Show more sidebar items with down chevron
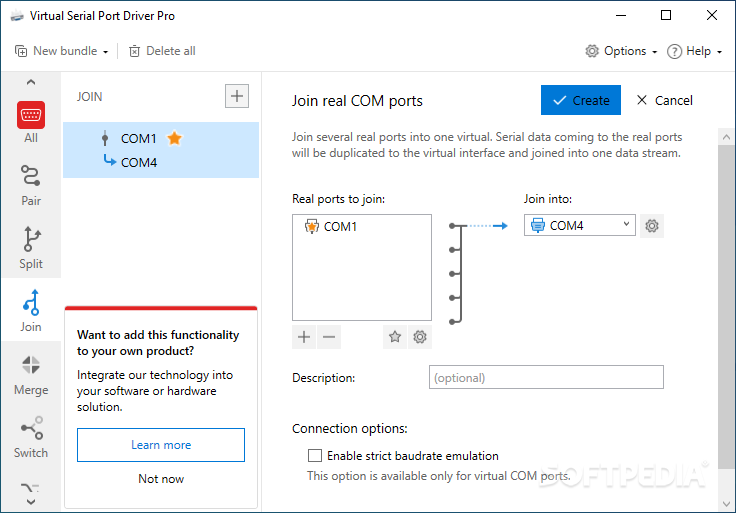The width and height of the screenshot is (736, 513). (31, 502)
